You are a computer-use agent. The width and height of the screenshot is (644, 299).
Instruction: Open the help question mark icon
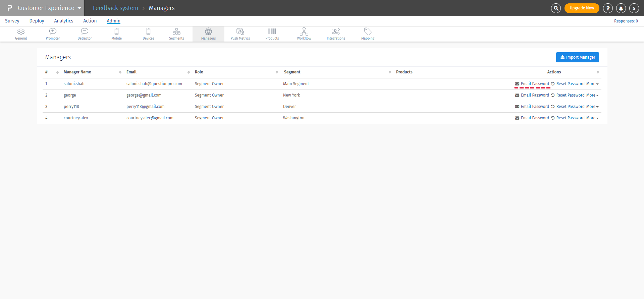(x=608, y=8)
